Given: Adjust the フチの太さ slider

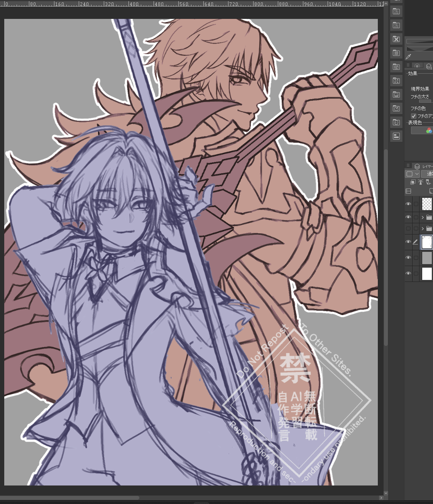Looking at the screenshot, I should coord(425,101).
